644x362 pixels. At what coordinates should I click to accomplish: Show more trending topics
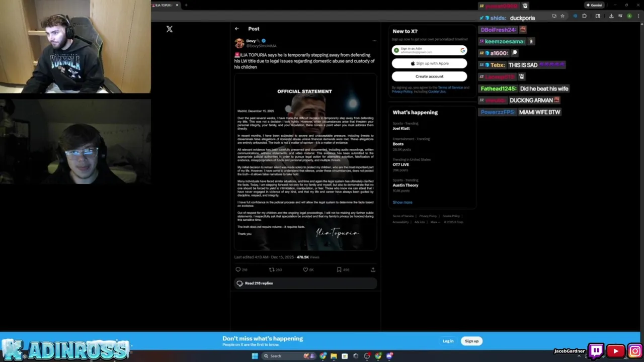click(403, 202)
